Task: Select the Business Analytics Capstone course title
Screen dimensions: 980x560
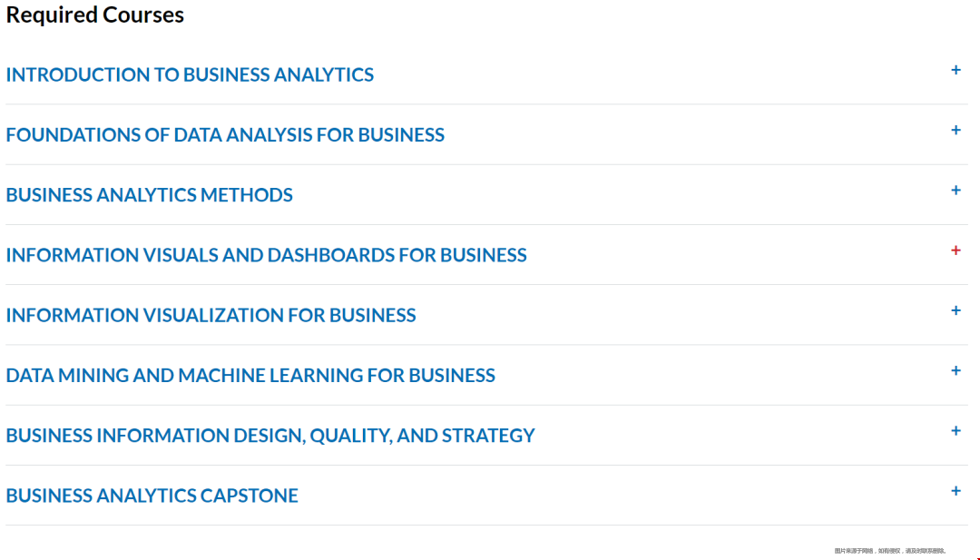Action: (152, 495)
